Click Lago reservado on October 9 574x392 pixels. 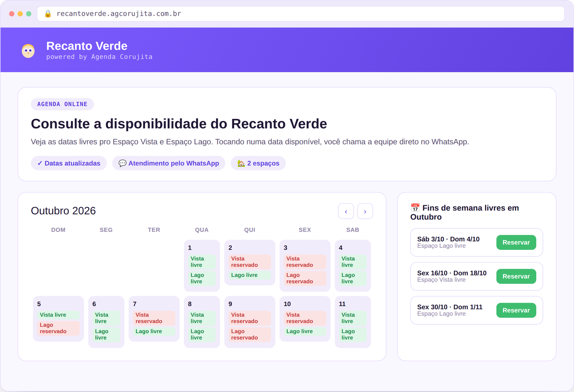click(x=250, y=334)
